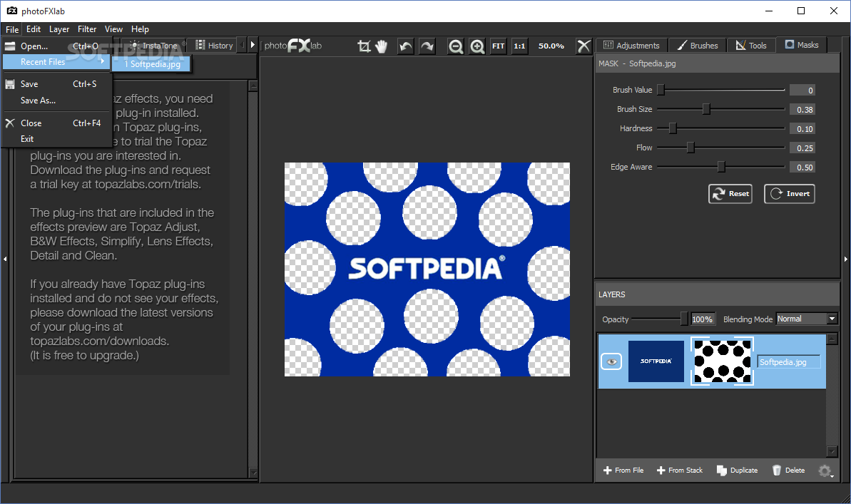851x504 pixels.
Task: Switch to the History tab
Action: [x=214, y=46]
